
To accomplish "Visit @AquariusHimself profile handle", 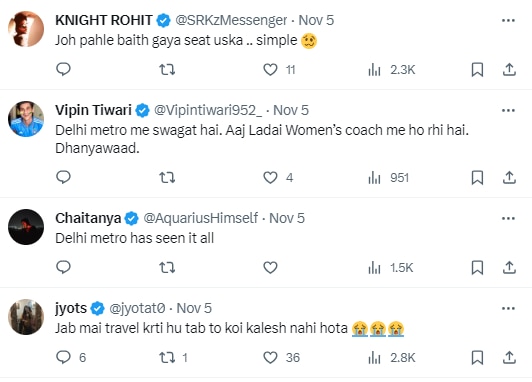I will (x=201, y=218).
